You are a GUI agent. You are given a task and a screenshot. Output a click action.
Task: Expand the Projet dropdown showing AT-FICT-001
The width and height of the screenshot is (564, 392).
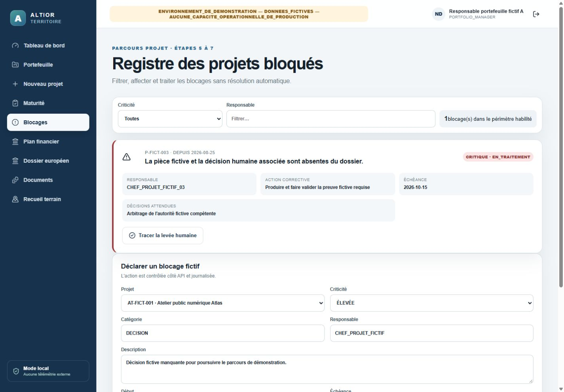coord(223,303)
